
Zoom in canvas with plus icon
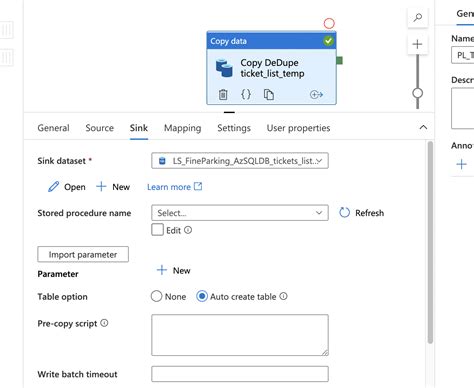[x=417, y=44]
